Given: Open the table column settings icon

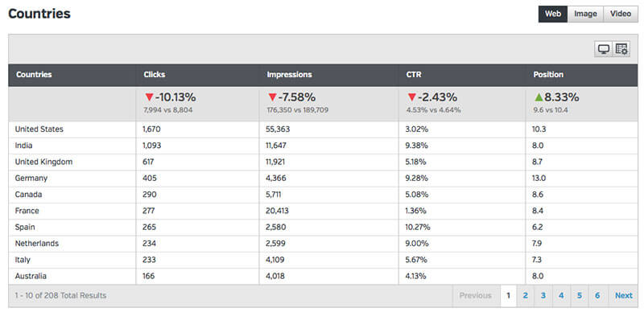Looking at the screenshot, I should pyautogui.click(x=621, y=49).
